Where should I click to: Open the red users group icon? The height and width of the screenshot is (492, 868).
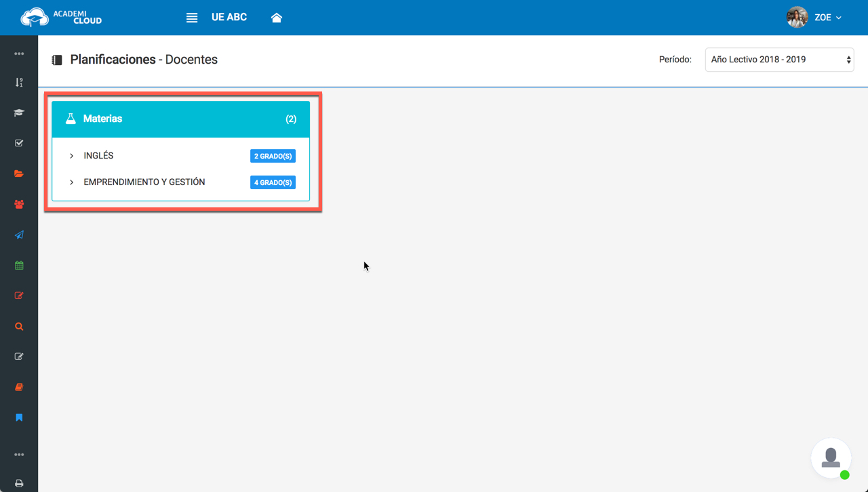click(19, 204)
